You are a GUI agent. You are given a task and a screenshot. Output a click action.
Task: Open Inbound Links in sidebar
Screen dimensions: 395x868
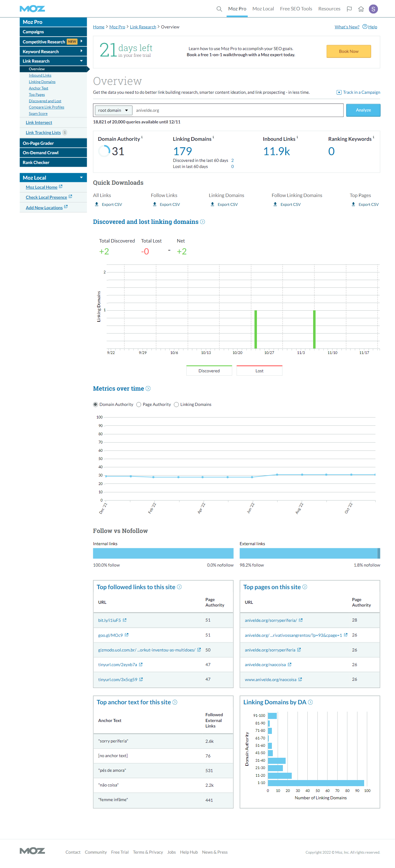tap(40, 75)
